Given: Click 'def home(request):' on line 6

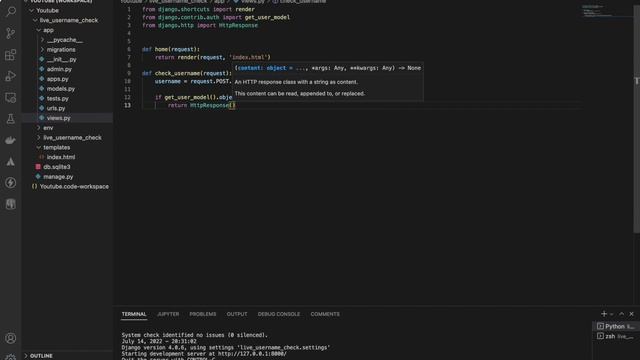Looking at the screenshot, I should (171, 49).
